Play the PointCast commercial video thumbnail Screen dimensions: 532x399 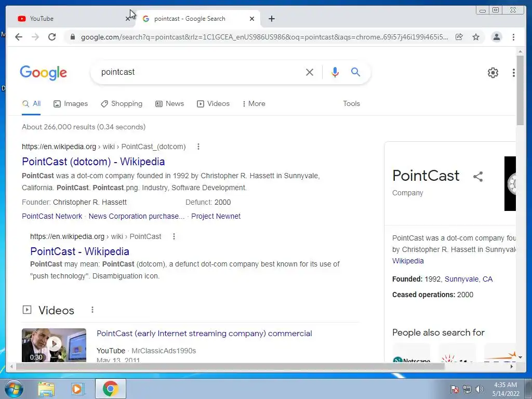54,345
